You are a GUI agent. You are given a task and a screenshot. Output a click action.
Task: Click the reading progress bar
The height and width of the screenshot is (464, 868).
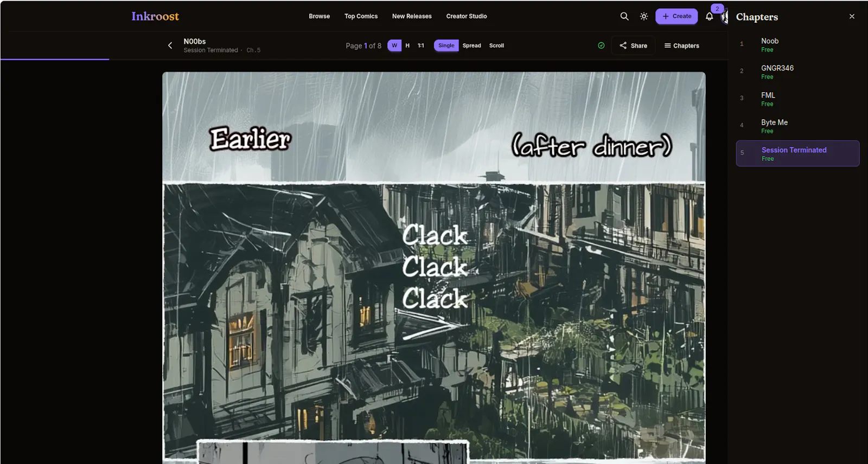pyautogui.click(x=364, y=59)
